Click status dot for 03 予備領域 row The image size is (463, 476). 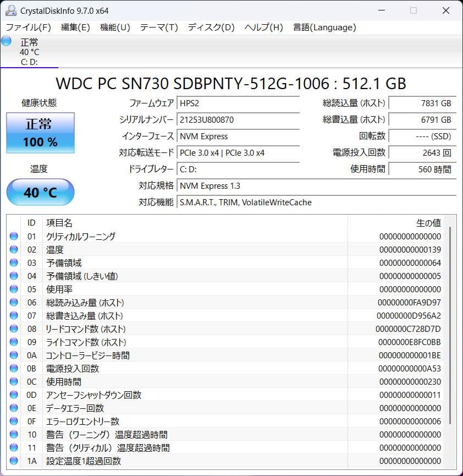click(14, 262)
